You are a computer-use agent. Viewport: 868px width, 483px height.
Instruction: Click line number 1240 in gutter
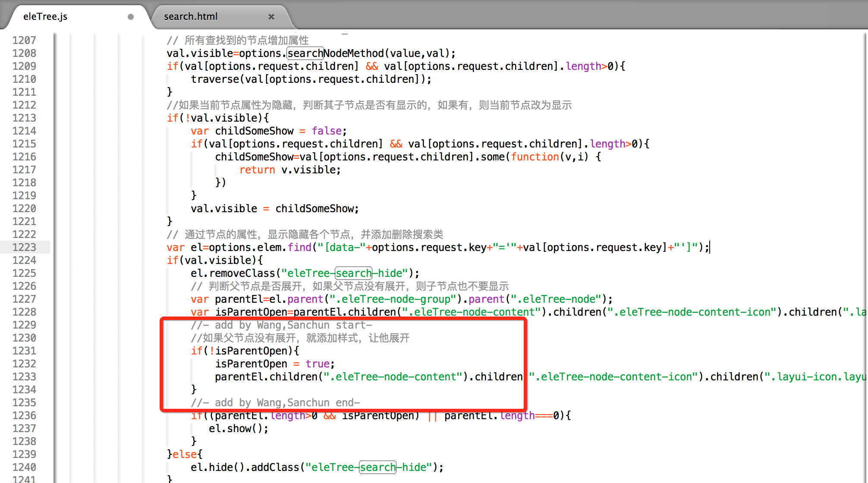click(24, 467)
